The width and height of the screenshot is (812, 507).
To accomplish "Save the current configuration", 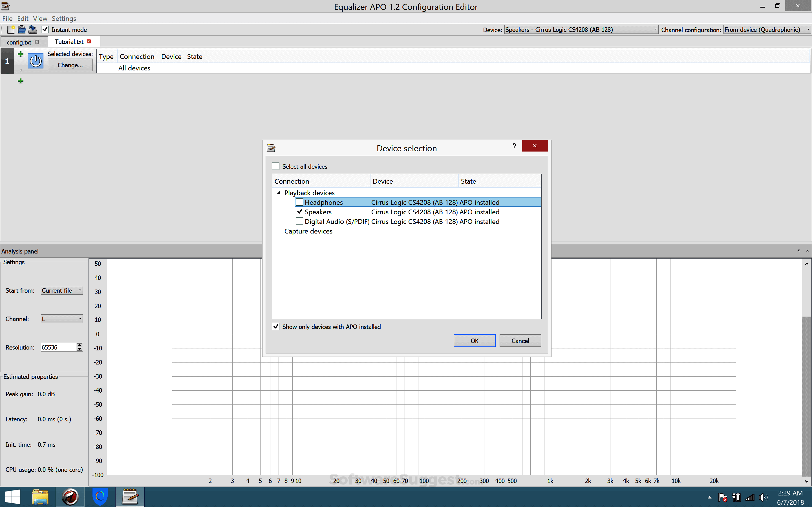I will pyautogui.click(x=32, y=30).
